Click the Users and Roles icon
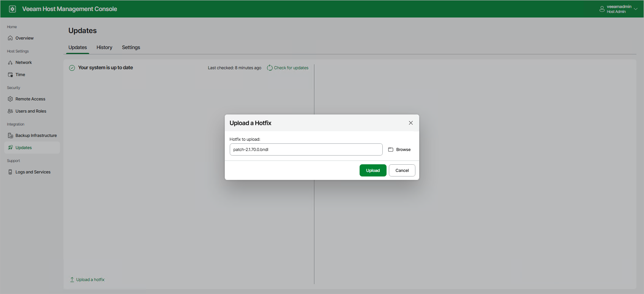Screen dimensions: 644x294 coord(10,111)
